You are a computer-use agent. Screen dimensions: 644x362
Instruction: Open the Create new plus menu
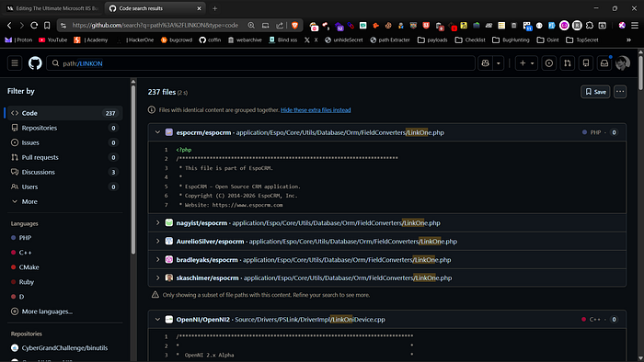click(526, 63)
